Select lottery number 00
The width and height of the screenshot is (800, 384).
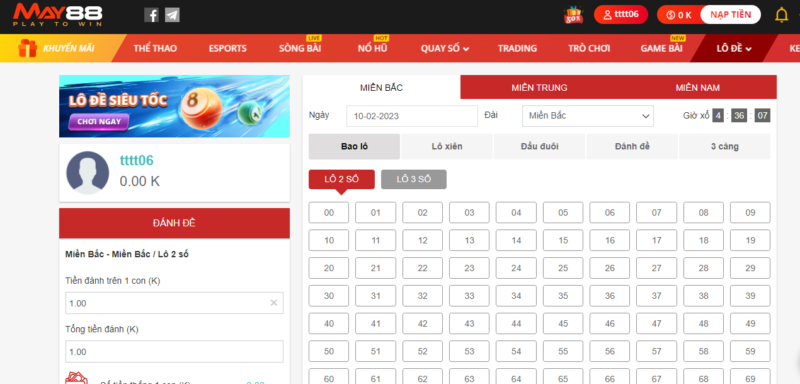coord(329,213)
